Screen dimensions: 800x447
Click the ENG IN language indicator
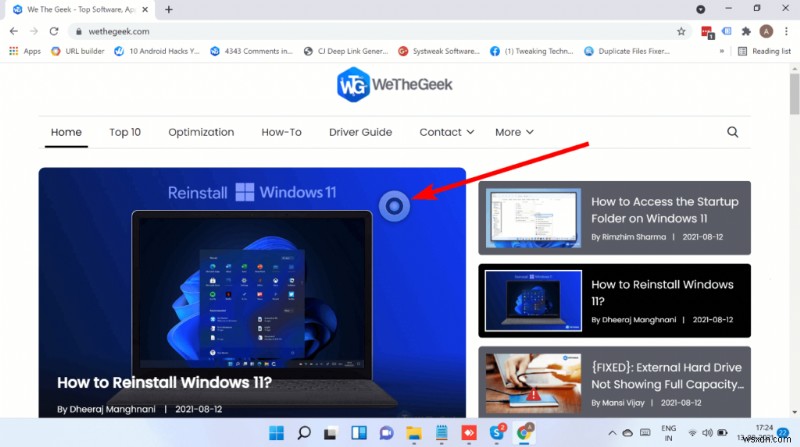point(668,433)
